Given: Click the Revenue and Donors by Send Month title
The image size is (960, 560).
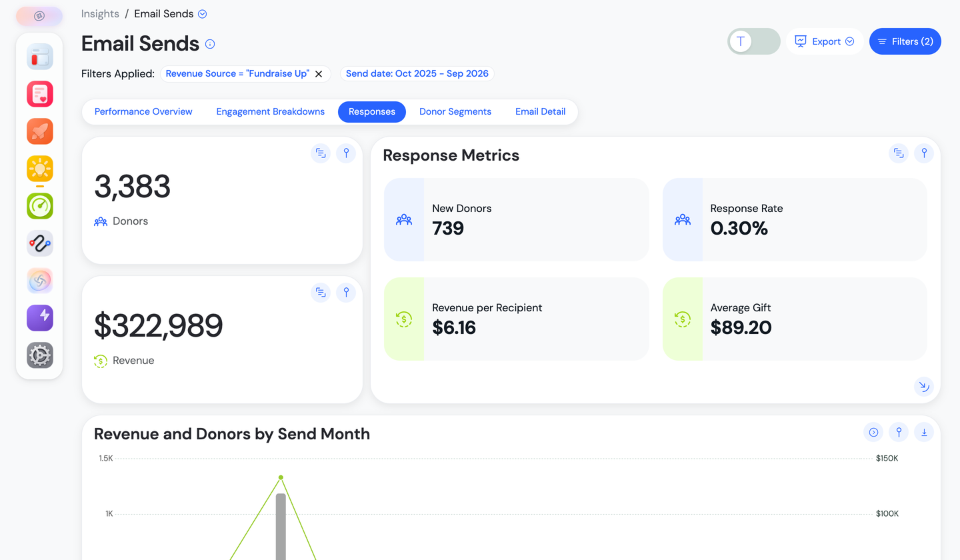Looking at the screenshot, I should pos(232,434).
